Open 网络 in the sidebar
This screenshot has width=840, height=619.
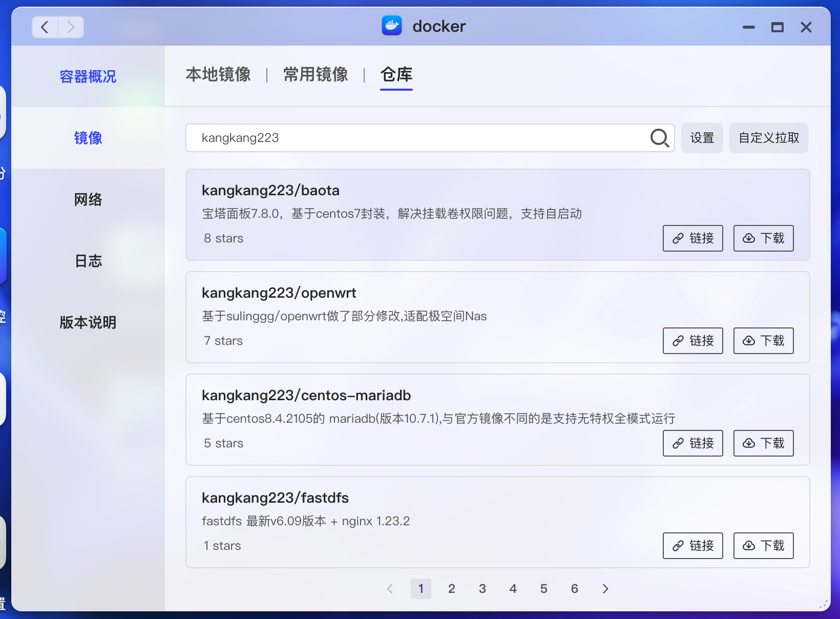88,199
